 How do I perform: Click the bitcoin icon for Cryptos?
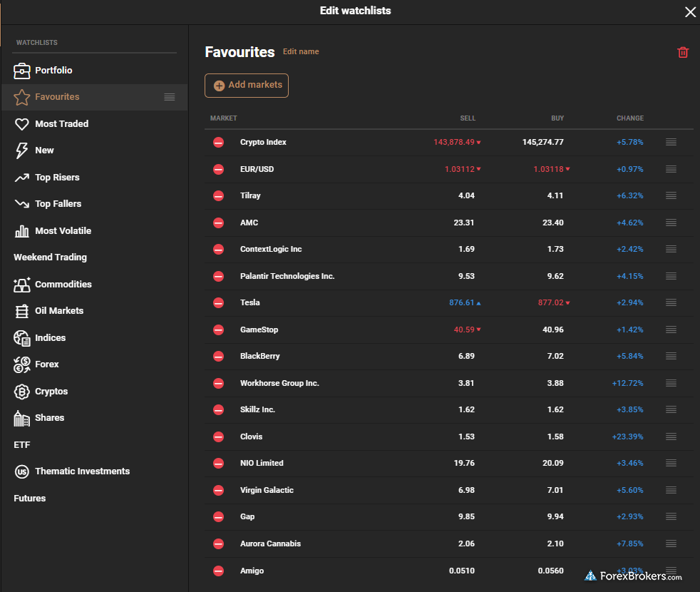[x=22, y=392]
